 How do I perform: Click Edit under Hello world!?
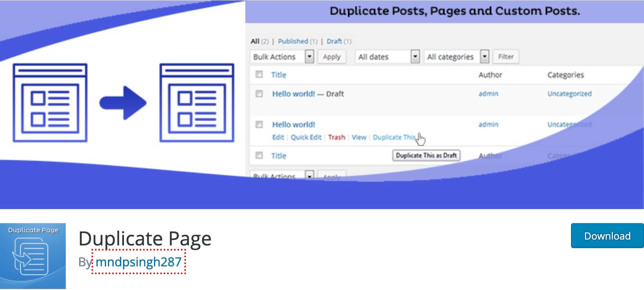click(278, 137)
